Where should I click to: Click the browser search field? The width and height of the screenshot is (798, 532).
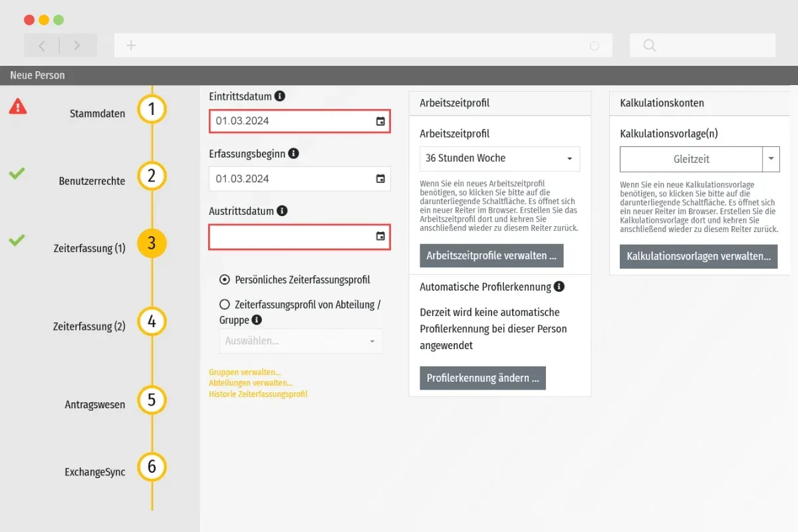[x=703, y=45]
